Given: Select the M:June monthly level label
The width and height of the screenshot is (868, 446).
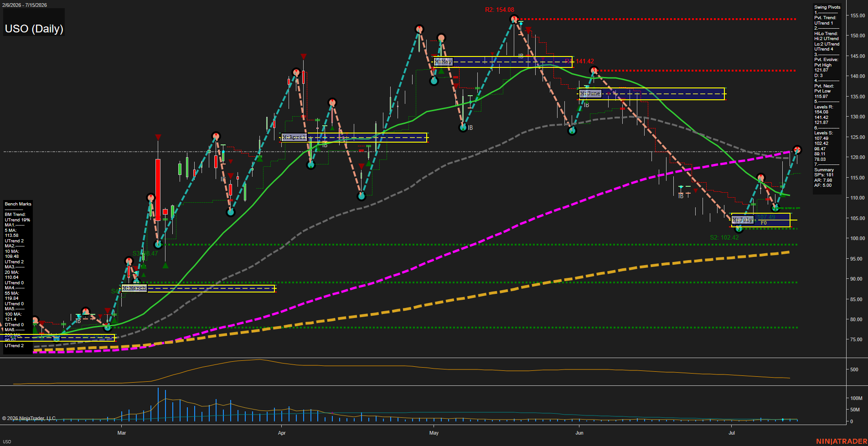Looking at the screenshot, I should click(590, 93).
